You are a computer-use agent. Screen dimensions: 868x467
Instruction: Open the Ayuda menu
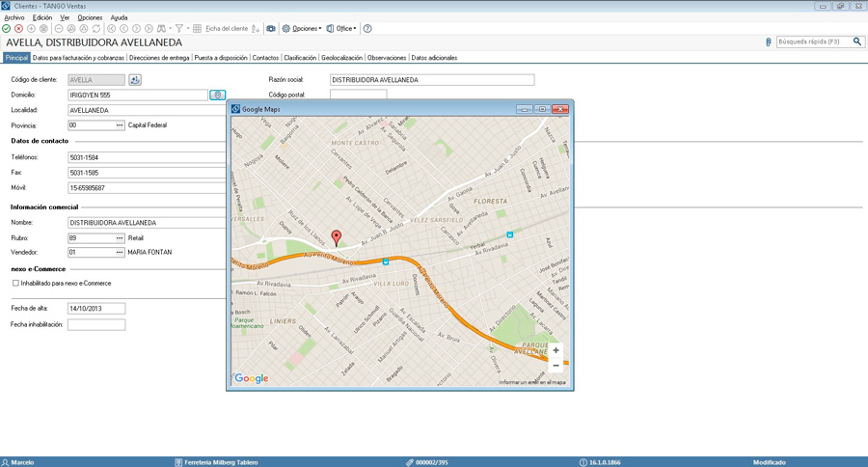pos(119,17)
